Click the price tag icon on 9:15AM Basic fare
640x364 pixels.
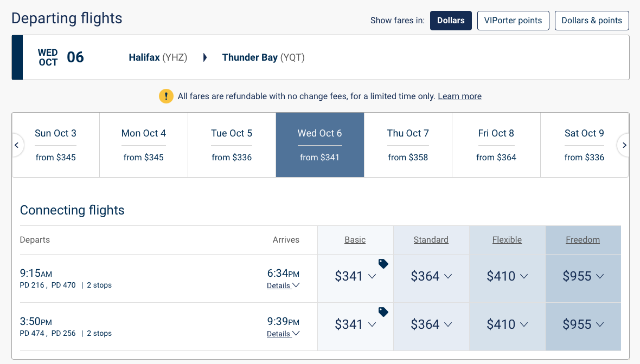(383, 264)
